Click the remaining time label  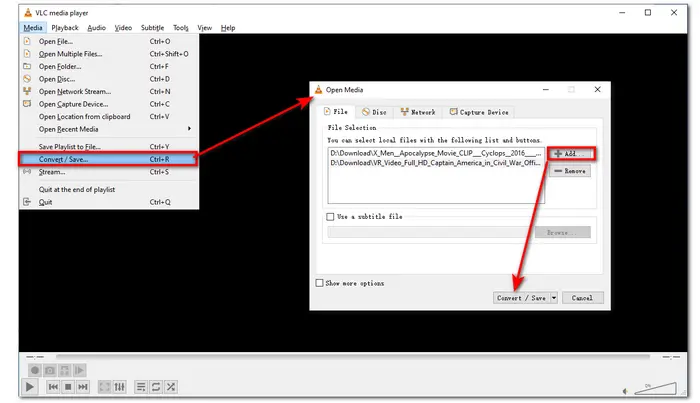click(671, 357)
